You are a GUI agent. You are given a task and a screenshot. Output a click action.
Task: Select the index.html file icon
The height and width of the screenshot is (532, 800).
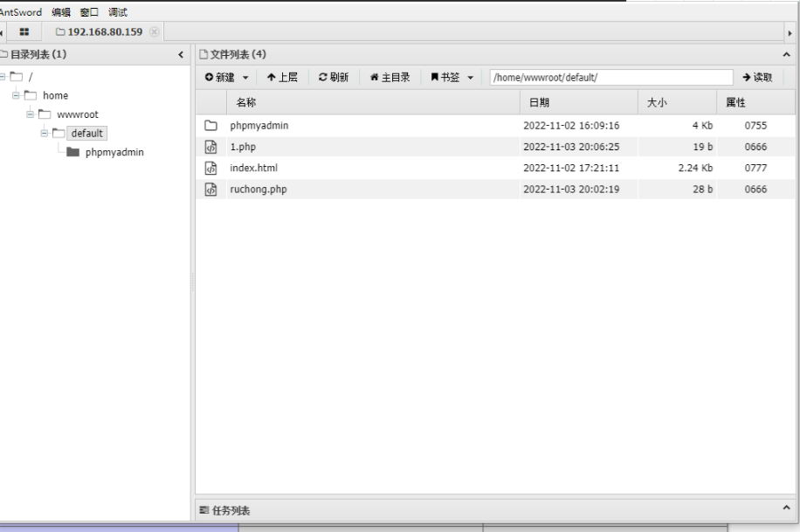click(x=210, y=168)
